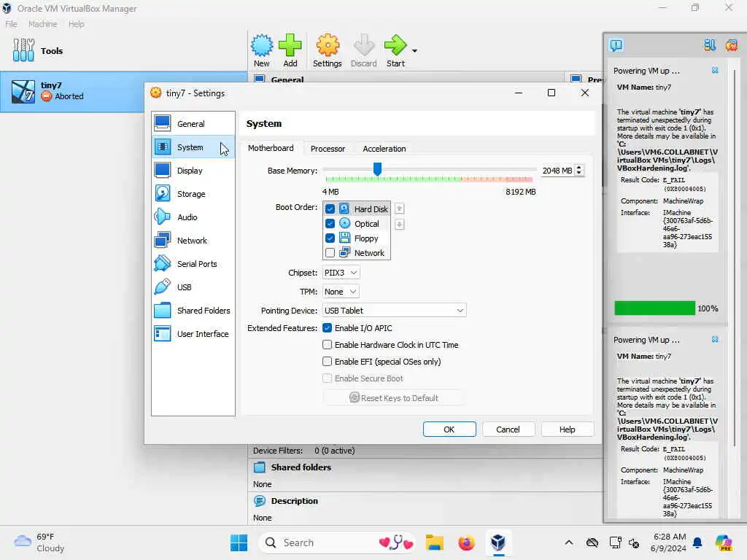Open Display settings category
Viewport: 747px width, 560px height.
pos(193,171)
